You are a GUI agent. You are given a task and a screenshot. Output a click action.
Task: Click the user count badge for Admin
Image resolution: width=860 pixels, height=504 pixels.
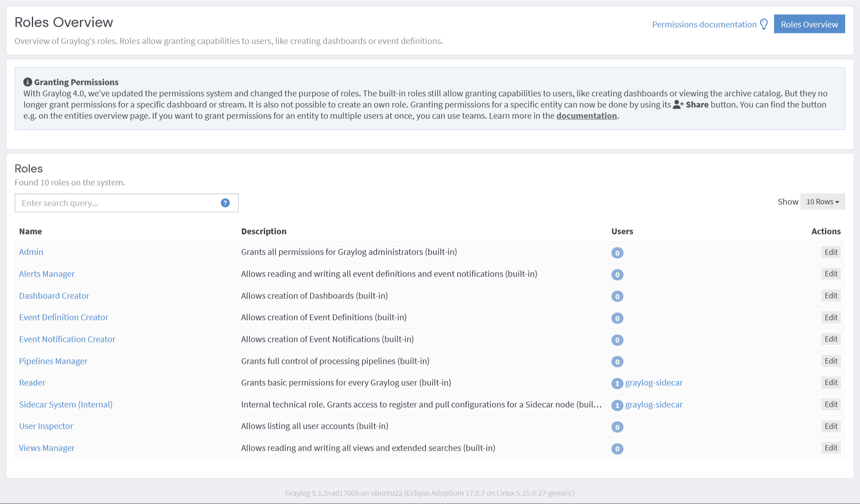(x=617, y=253)
